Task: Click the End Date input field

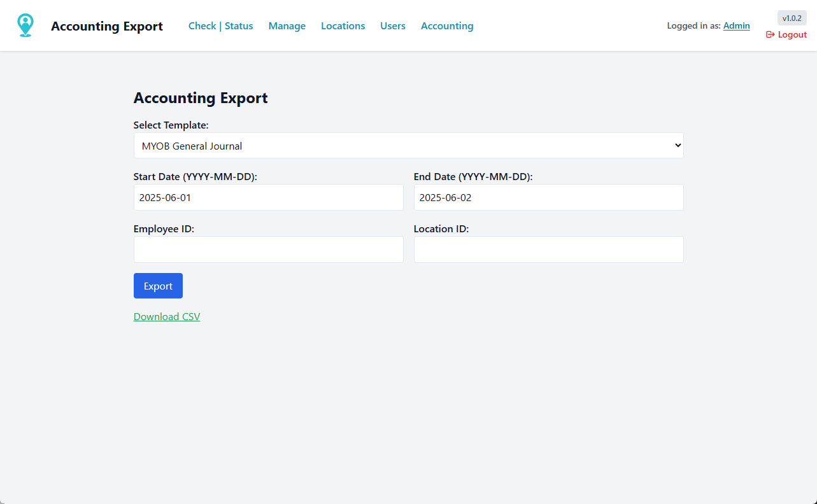Action: click(548, 197)
